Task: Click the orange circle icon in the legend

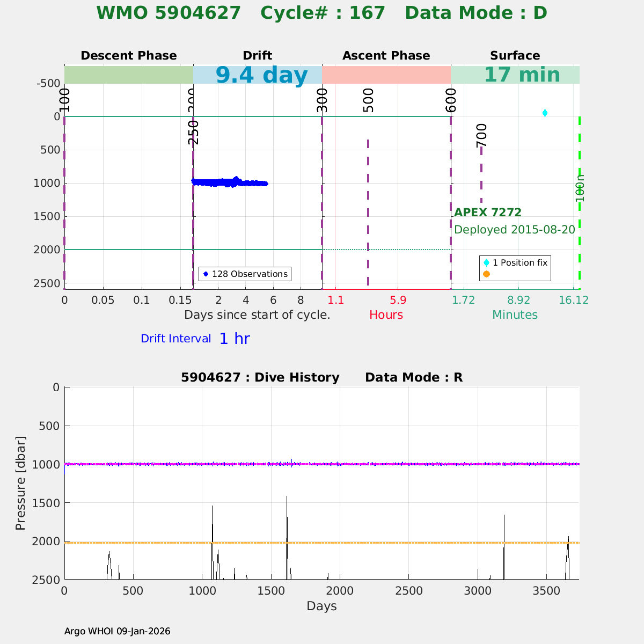Action: pyautogui.click(x=486, y=274)
